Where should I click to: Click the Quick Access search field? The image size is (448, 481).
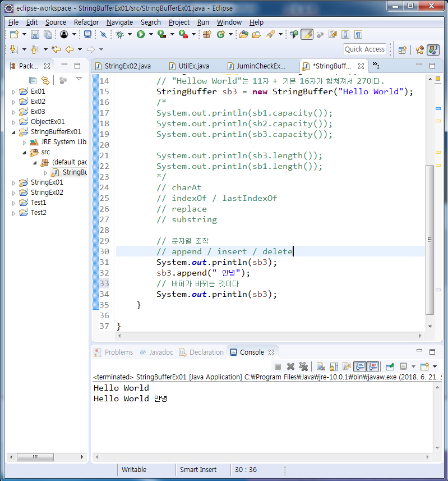click(364, 49)
